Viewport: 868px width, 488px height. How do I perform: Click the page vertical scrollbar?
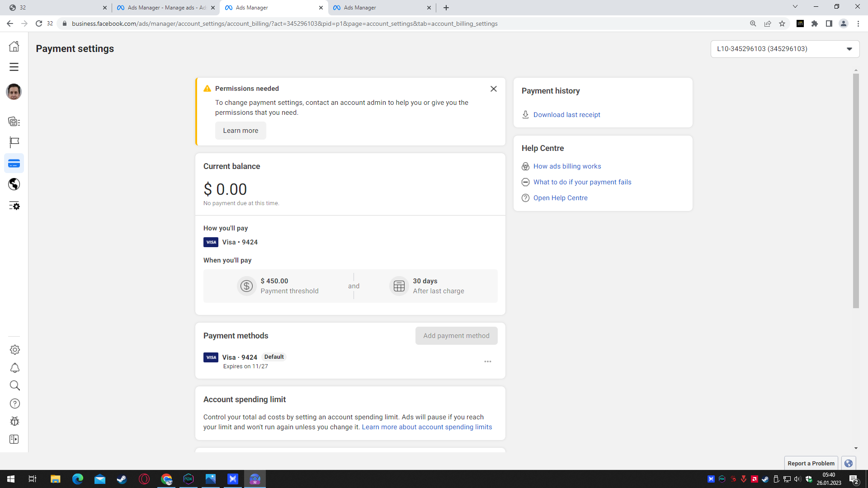856,191
